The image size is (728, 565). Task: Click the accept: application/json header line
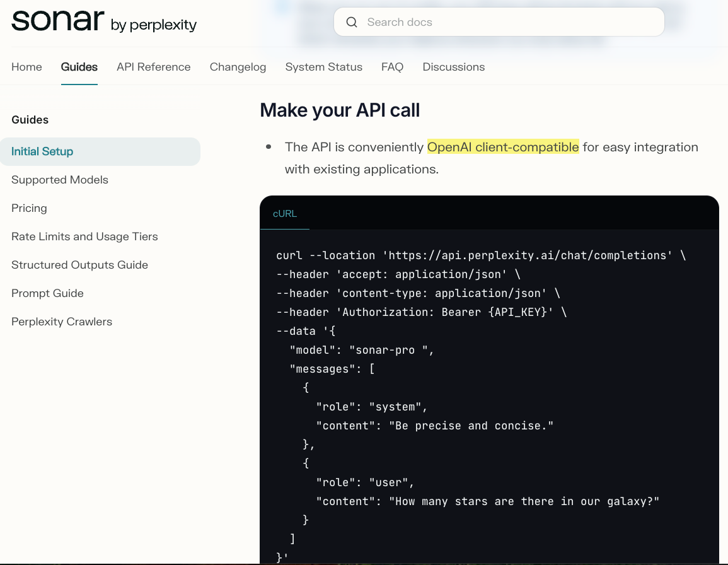point(398,274)
